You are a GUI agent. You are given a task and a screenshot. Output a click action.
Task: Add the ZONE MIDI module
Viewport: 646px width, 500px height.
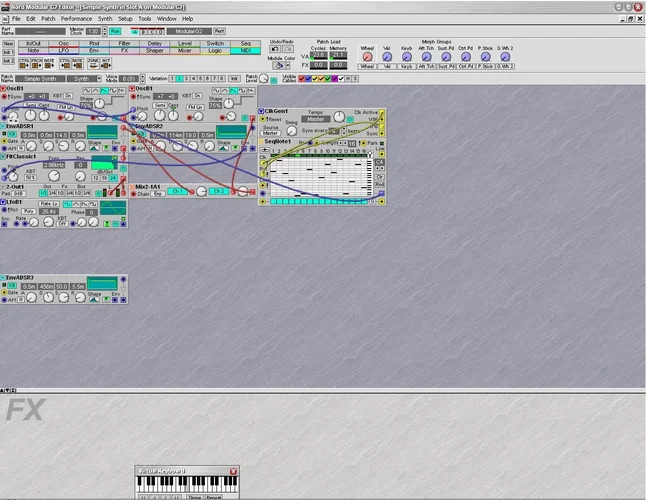(x=93, y=63)
